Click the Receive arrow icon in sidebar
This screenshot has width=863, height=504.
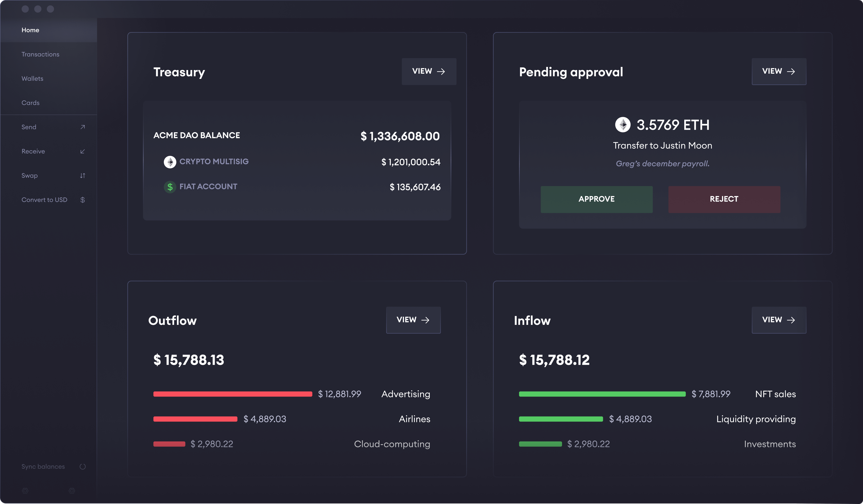point(83,151)
